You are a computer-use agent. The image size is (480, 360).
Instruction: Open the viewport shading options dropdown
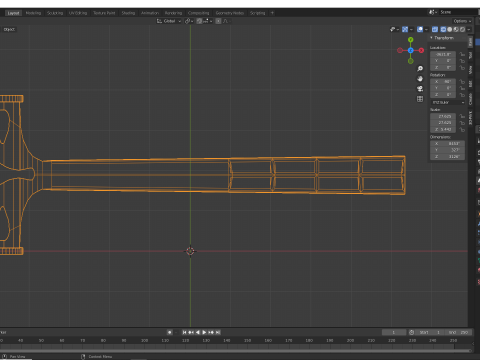click(469, 29)
